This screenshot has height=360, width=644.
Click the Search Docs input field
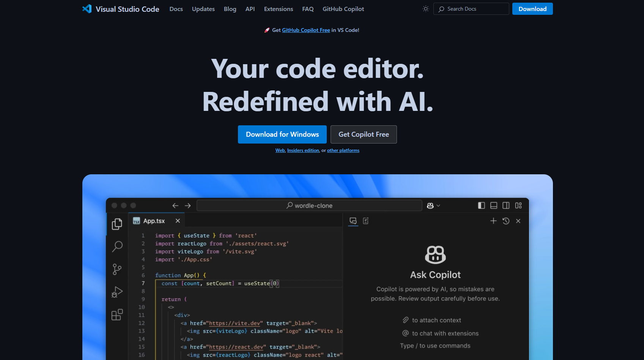coord(471,9)
